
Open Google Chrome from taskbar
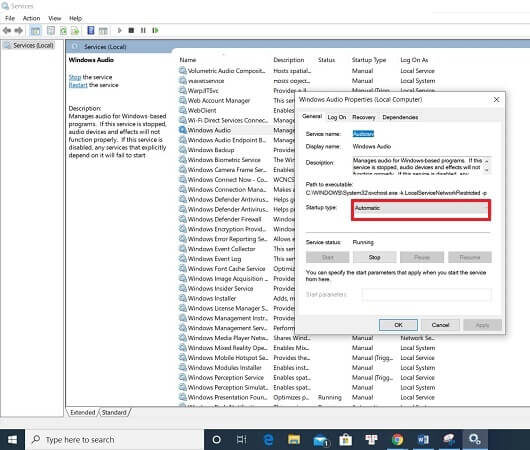[397, 440]
